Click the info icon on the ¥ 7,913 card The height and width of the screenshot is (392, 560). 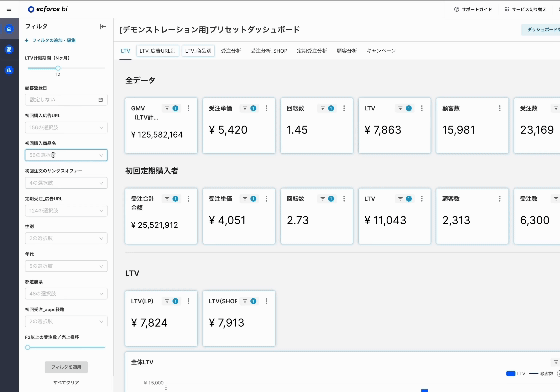[x=253, y=301]
